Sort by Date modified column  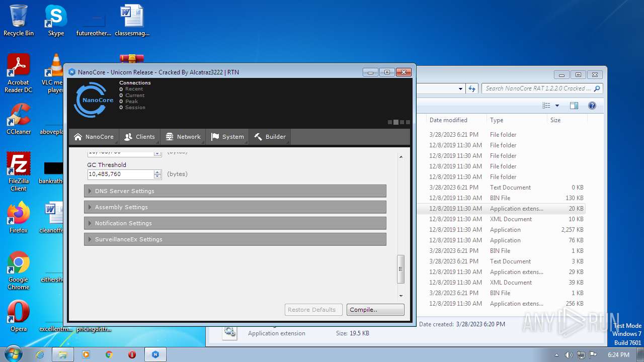click(x=456, y=120)
